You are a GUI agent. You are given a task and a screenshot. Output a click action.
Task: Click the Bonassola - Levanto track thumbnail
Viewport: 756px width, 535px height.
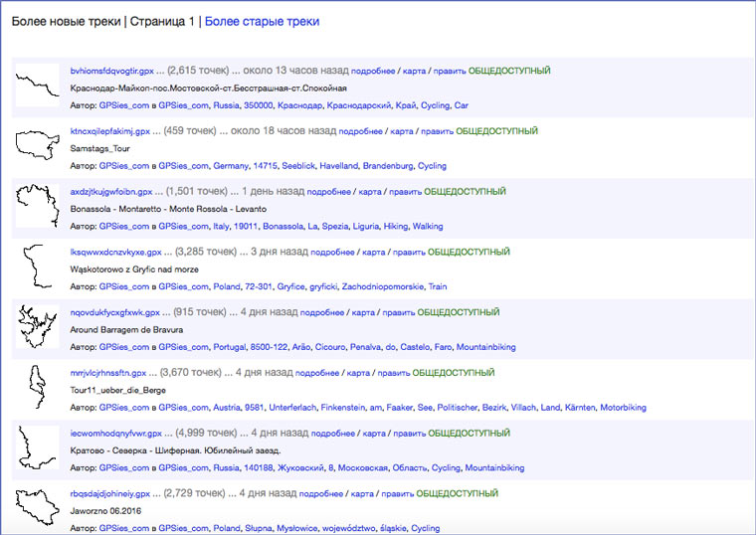(x=37, y=206)
